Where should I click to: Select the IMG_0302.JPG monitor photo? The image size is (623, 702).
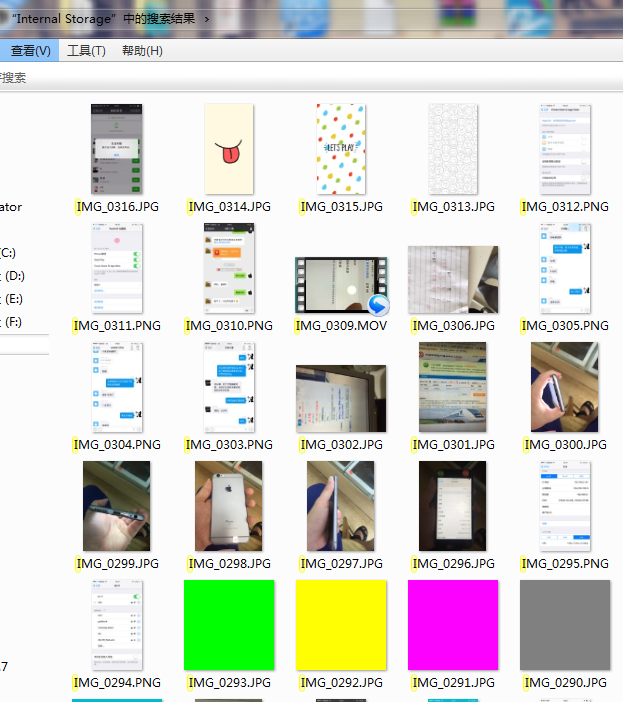pos(341,398)
